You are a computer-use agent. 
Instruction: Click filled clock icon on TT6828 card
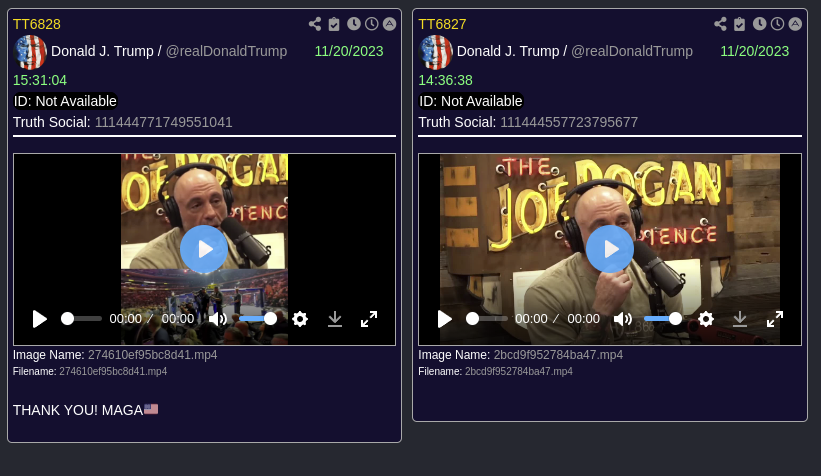(x=354, y=24)
